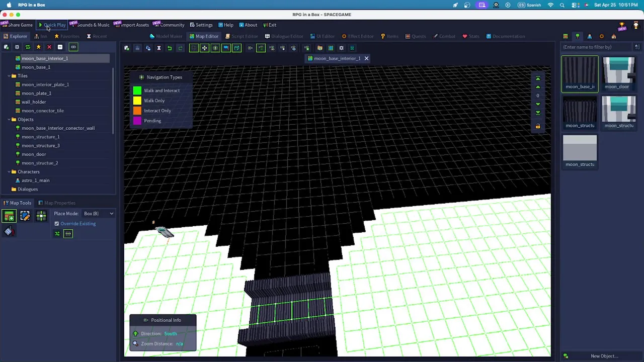Click the undo arrow in map toolbar

tap(170, 48)
